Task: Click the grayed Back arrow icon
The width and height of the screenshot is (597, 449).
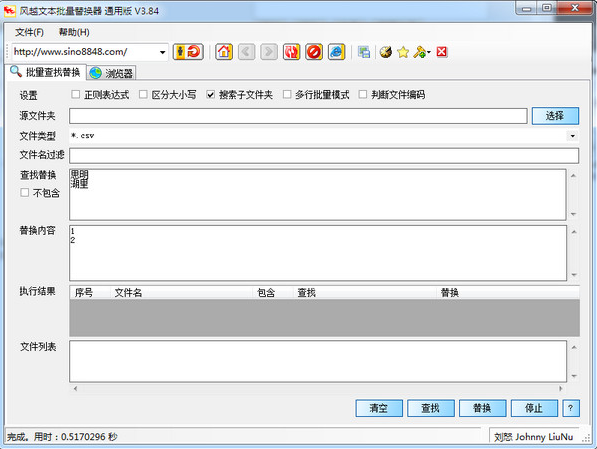Action: [246, 52]
